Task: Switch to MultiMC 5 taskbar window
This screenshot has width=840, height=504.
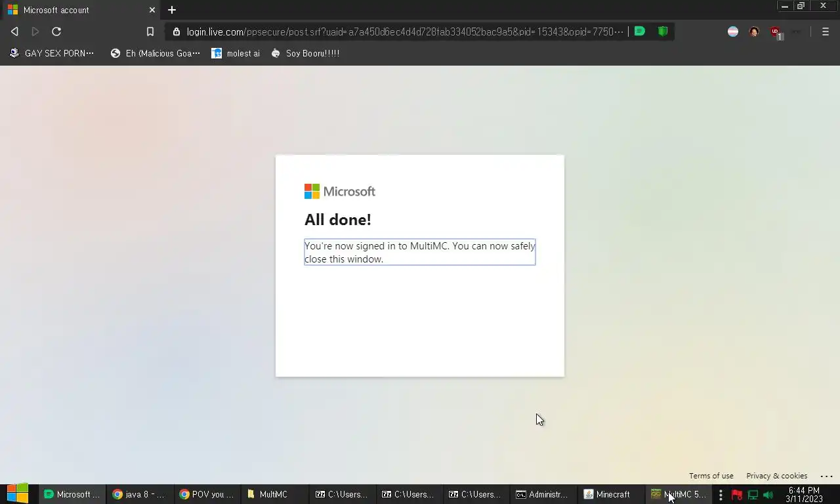Action: pos(678,494)
